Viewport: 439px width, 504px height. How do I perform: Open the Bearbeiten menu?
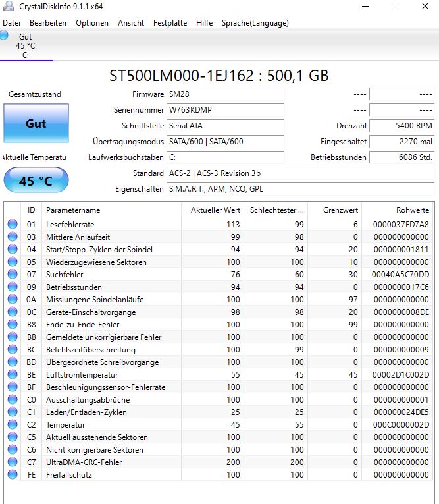click(x=48, y=23)
